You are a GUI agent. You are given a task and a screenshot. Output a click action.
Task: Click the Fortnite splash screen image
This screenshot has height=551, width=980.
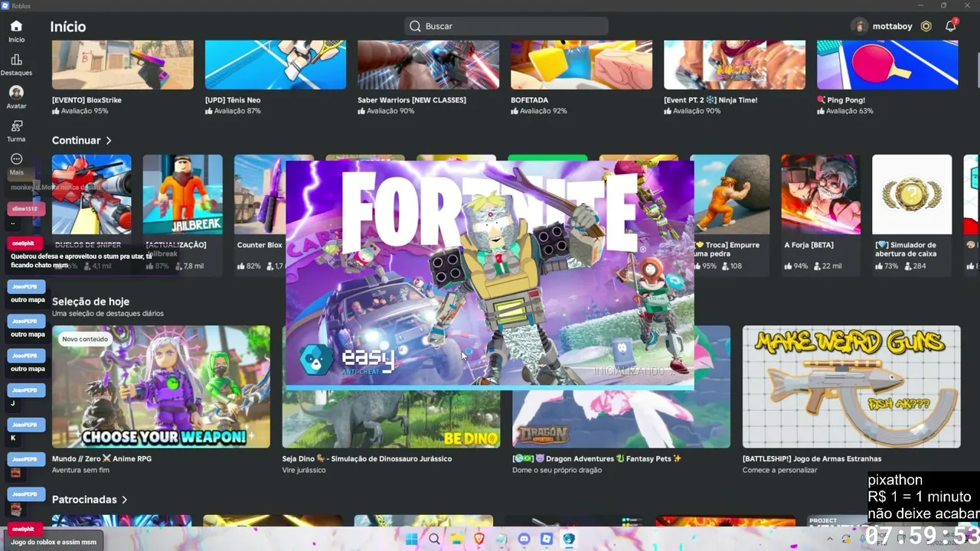click(x=490, y=275)
